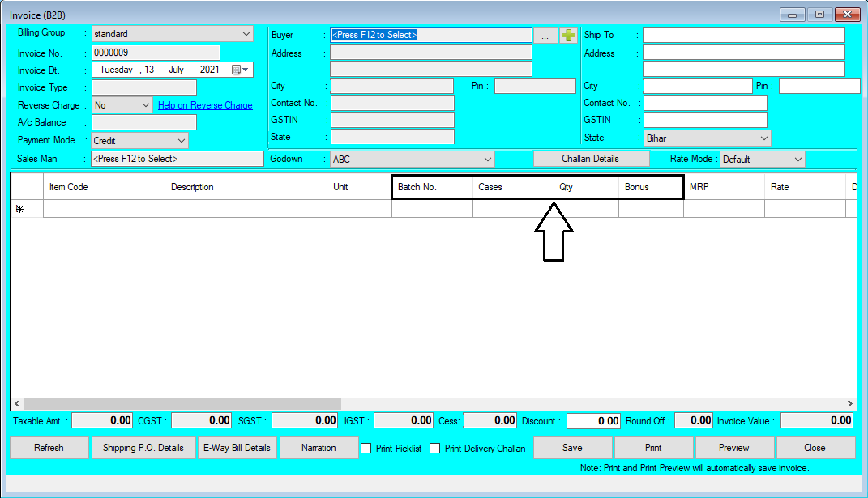Change the Rate Mode from Default
Image resolution: width=868 pixels, height=498 pixels.
coord(797,159)
